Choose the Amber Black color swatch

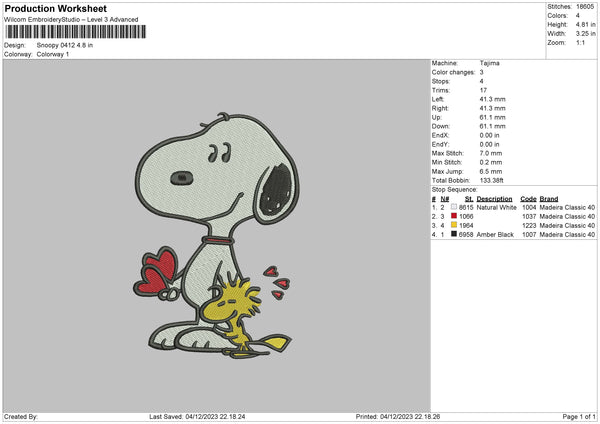tap(453, 234)
